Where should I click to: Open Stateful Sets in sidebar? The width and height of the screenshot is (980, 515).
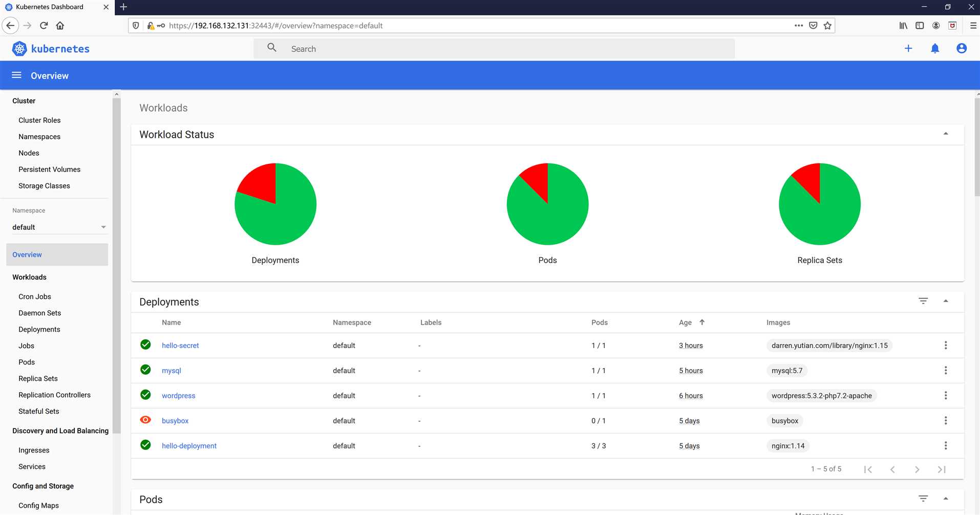[38, 411]
